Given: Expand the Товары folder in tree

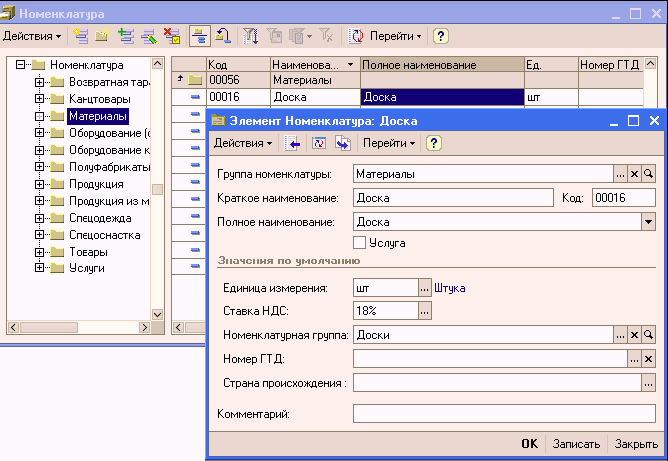Looking at the screenshot, I should tap(40, 253).
